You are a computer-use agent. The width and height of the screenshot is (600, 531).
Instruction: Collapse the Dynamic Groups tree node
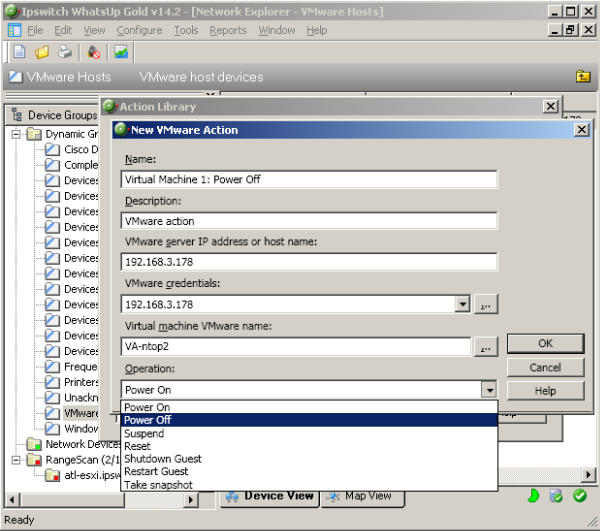point(17,134)
